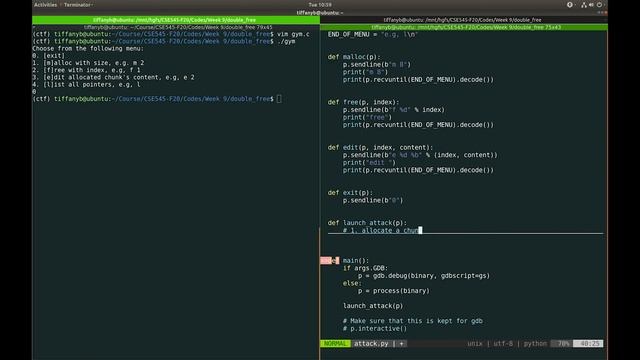Image resolution: width=640 pixels, height=360 pixels.
Task: Click the attack.py filename in vim statusline
Action: 371,344
